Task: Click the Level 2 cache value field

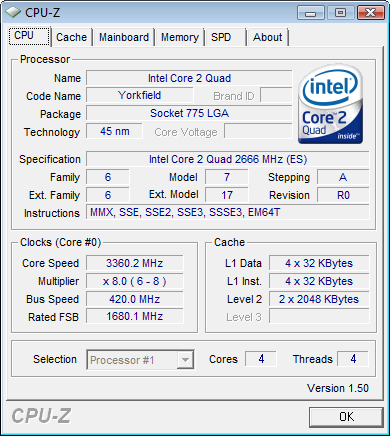Action: pos(319,299)
